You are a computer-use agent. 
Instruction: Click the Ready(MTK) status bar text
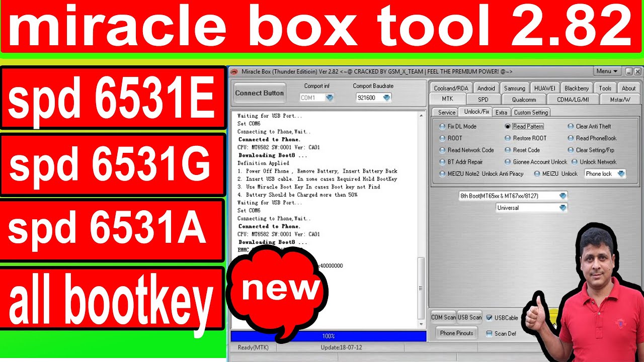pyautogui.click(x=253, y=347)
